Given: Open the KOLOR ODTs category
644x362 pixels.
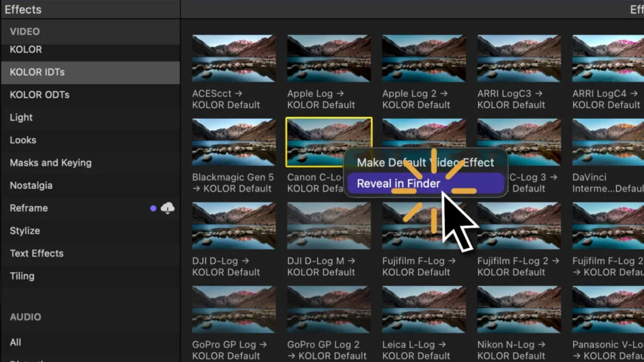Looking at the screenshot, I should (91, 95).
